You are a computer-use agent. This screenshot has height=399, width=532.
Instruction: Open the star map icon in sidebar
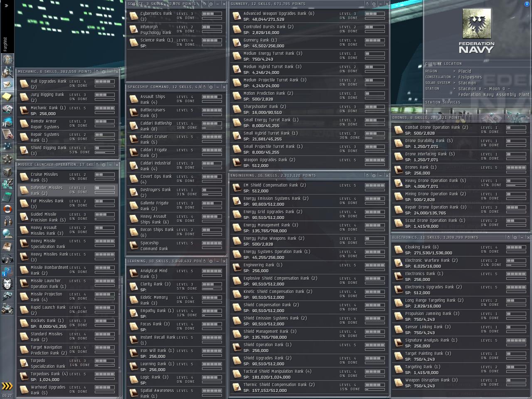pyautogui.click(x=7, y=146)
